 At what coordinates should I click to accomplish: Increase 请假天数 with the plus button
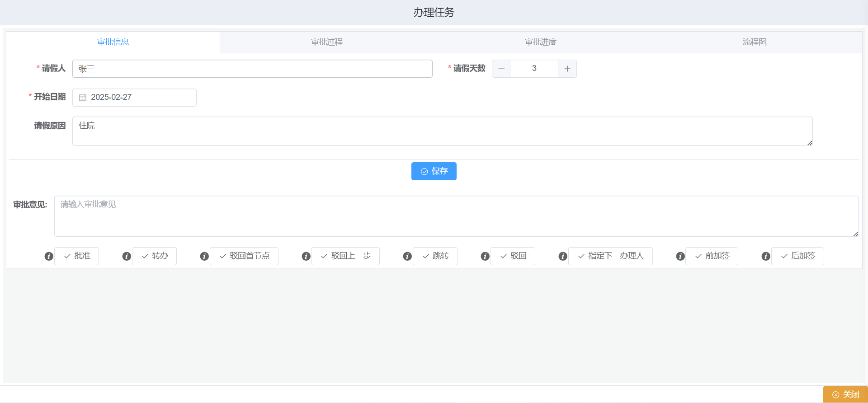pyautogui.click(x=567, y=69)
